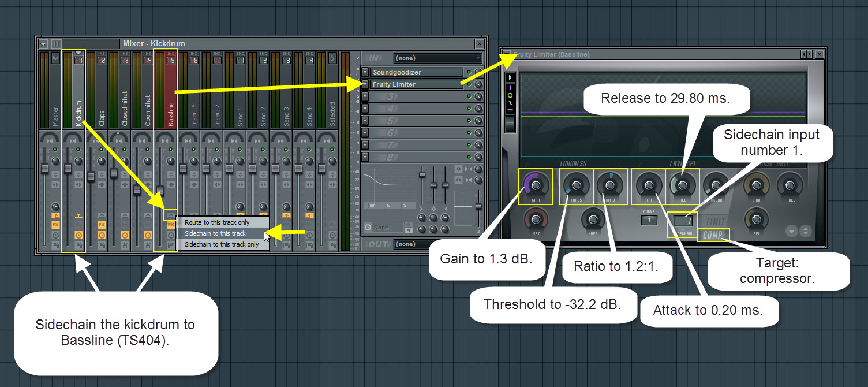The width and height of the screenshot is (868, 387).
Task: Mute the Master track via its green LED
Action: 55,150
